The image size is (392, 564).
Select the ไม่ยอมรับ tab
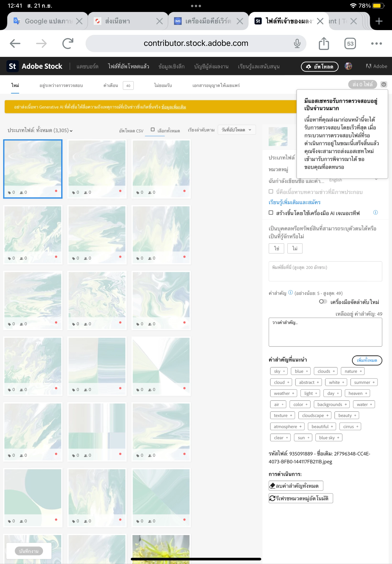coord(163,86)
